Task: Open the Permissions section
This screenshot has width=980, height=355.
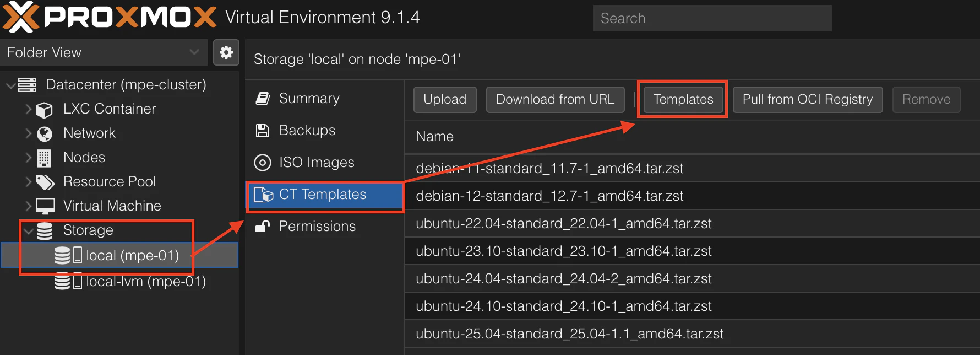Action: pos(324,227)
